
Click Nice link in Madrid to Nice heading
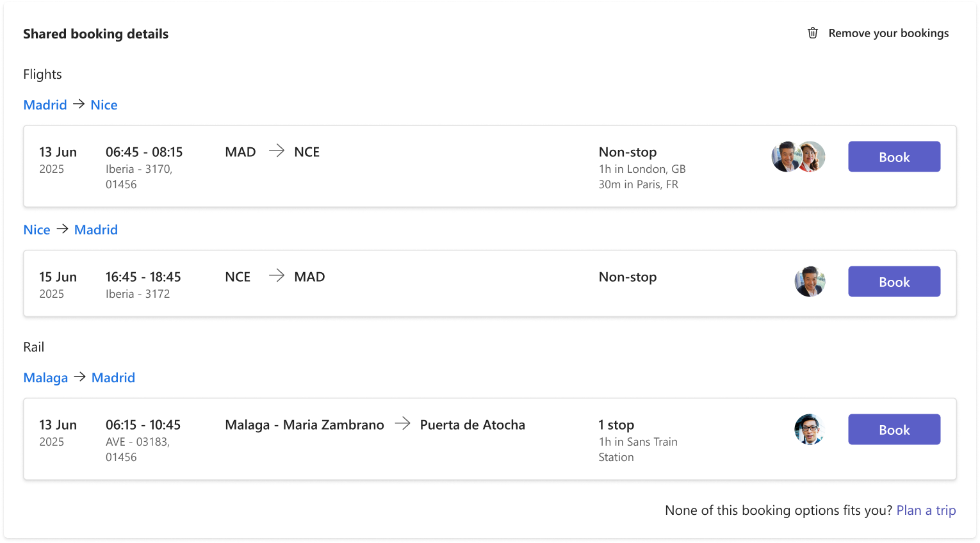click(104, 105)
